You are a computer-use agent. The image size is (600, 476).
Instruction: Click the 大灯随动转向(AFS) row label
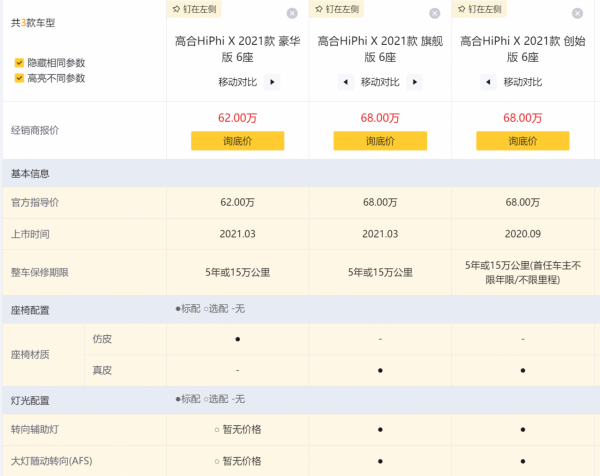click(x=52, y=461)
